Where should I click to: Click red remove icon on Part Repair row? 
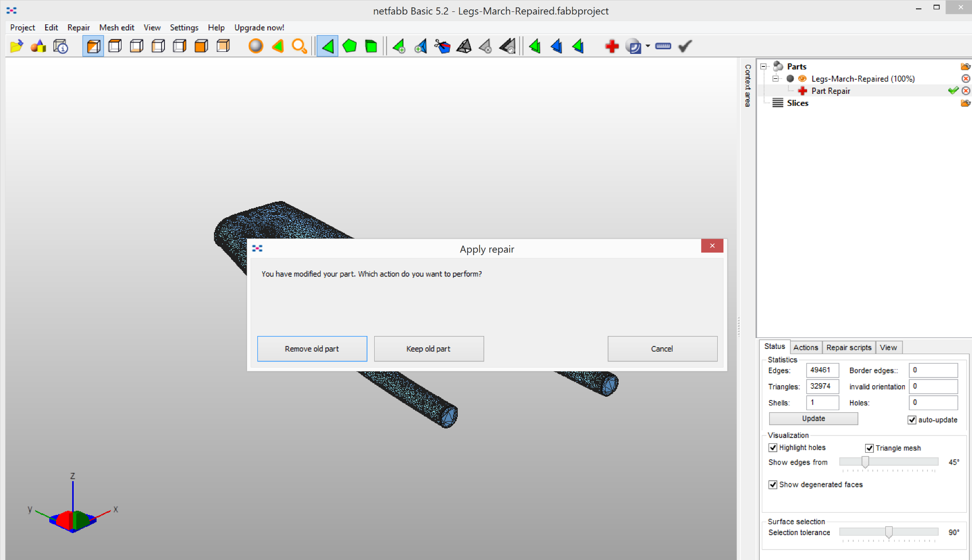(966, 91)
